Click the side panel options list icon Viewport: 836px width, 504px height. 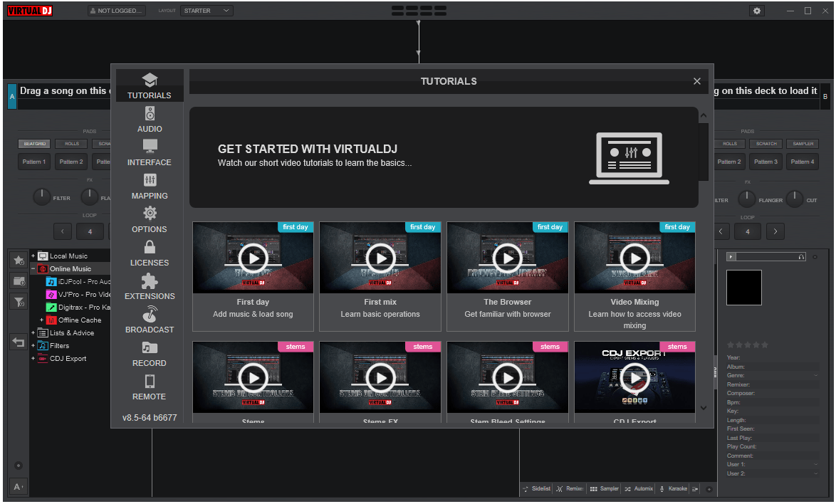(695, 489)
